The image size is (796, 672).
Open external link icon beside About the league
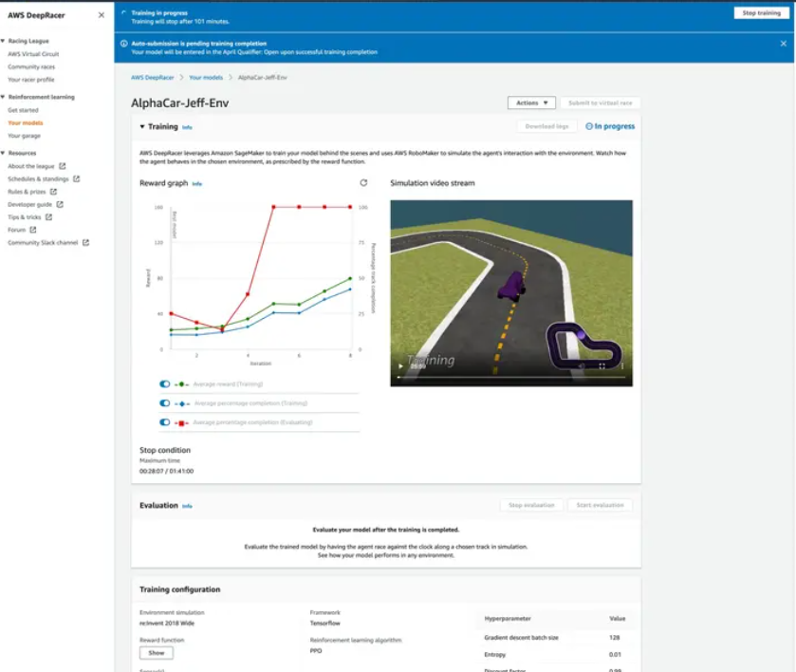point(63,166)
